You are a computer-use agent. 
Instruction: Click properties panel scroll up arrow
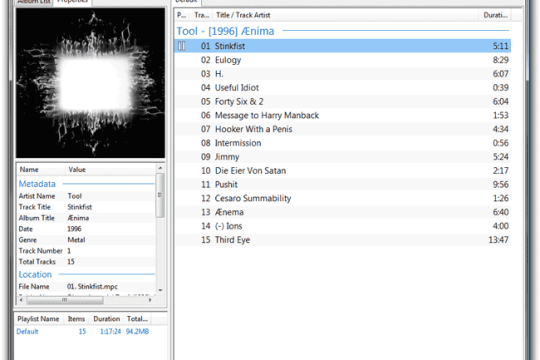pos(160,168)
